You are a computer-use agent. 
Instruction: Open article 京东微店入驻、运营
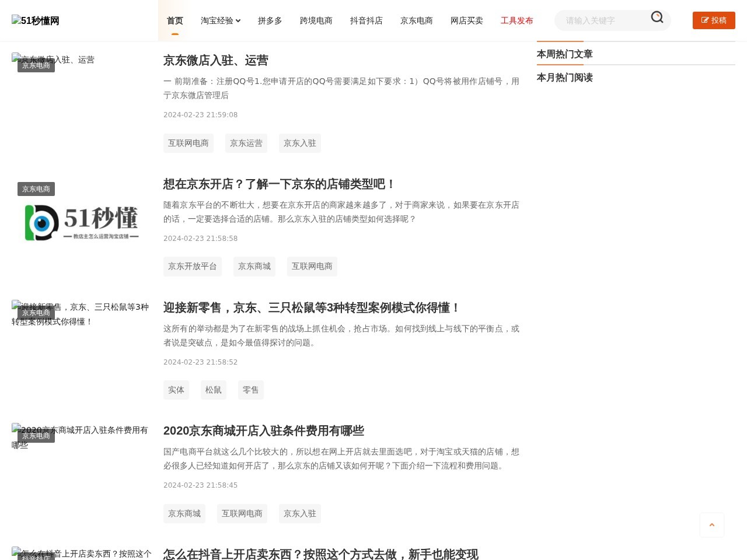216,60
